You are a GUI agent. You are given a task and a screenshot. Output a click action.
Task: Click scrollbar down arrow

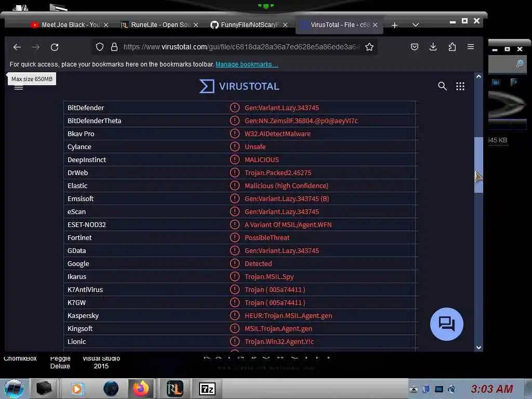point(478,347)
